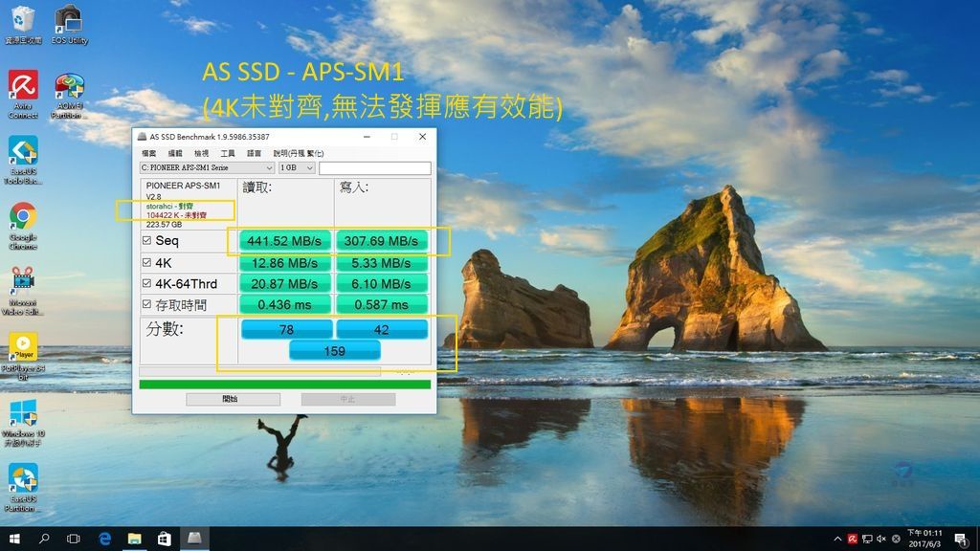Click the Seq write result 307.69 MB/s
980x551 pixels.
pyautogui.click(x=381, y=240)
